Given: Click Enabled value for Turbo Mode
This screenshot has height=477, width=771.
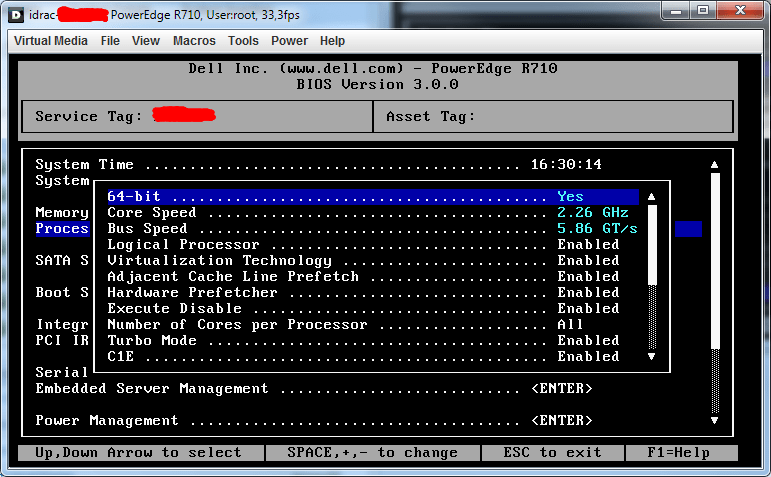Looking at the screenshot, I should pos(589,340).
